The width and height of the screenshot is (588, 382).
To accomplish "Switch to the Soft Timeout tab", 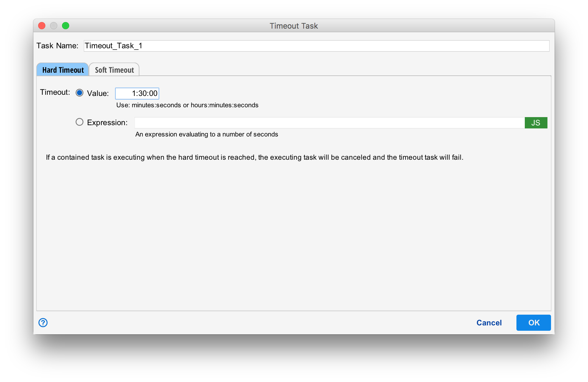I will click(x=114, y=69).
